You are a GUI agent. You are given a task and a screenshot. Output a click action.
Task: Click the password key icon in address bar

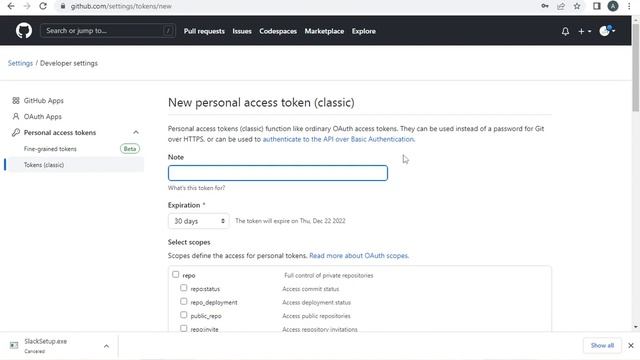[x=545, y=6]
